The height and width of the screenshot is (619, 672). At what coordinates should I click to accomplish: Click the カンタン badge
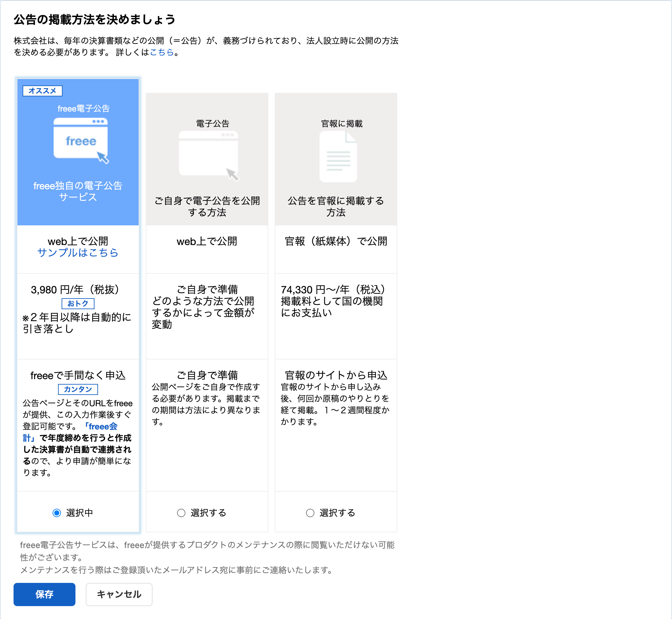78,389
